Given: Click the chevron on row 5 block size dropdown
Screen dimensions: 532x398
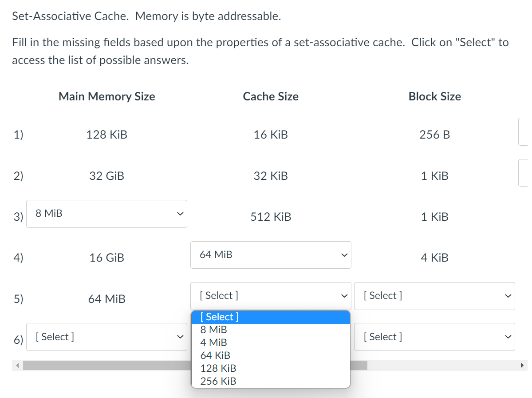Looking at the screenshot, I should click(508, 296).
